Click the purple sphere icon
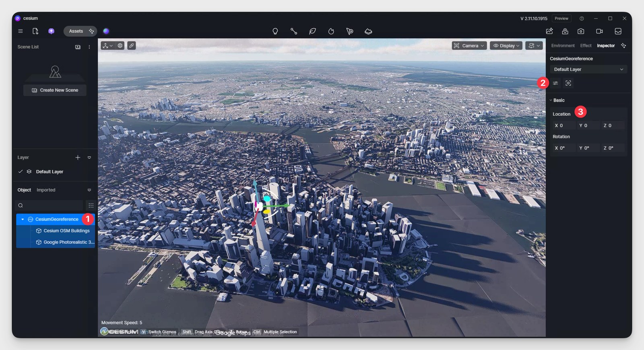644x350 pixels. (106, 31)
